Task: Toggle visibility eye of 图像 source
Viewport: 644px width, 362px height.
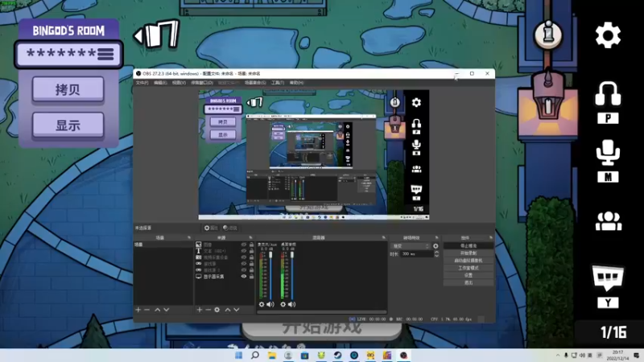Action: (x=244, y=245)
